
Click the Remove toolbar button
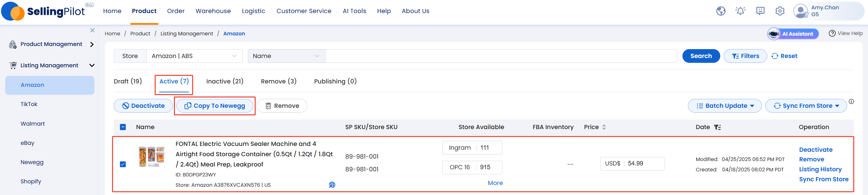click(x=282, y=106)
